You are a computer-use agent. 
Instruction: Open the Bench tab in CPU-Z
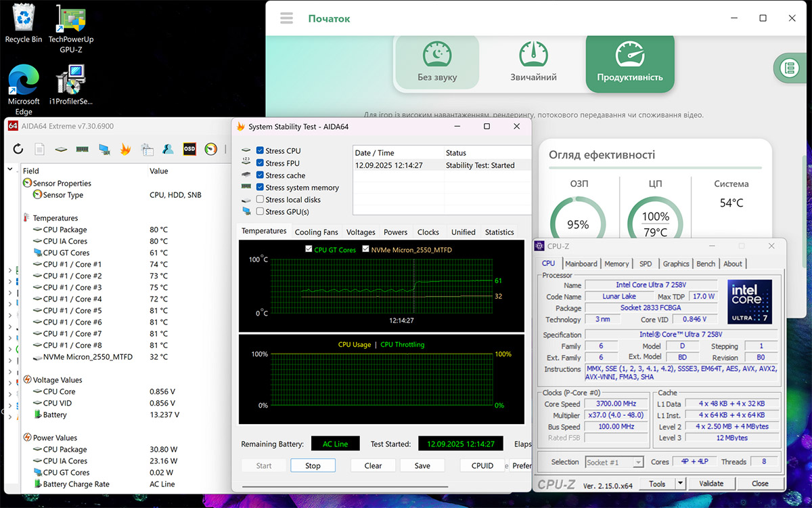coord(706,263)
